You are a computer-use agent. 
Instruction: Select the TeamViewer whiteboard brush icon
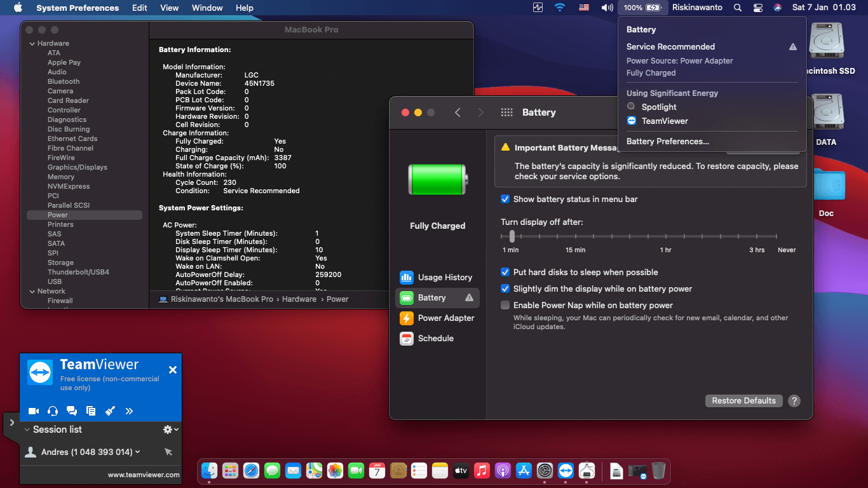(x=110, y=411)
